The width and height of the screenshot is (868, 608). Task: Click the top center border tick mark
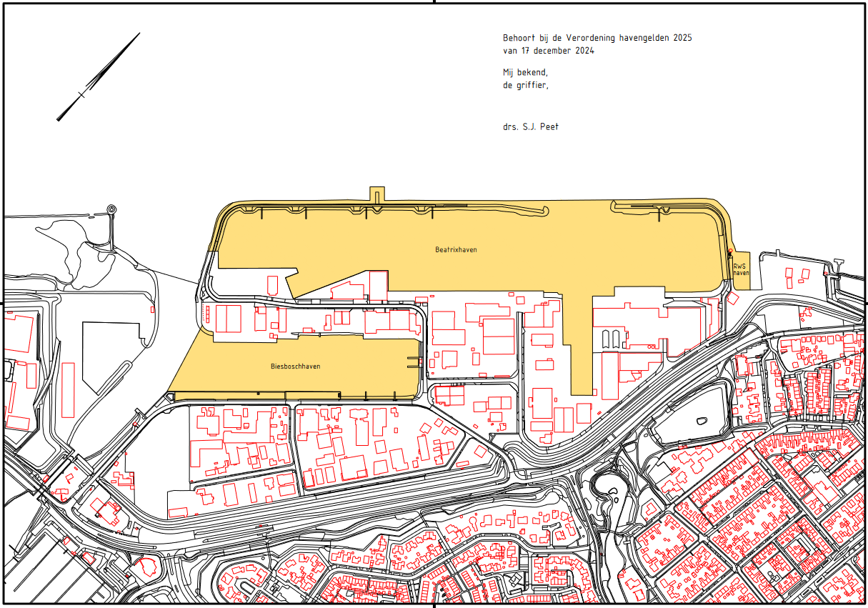(x=434, y=2)
